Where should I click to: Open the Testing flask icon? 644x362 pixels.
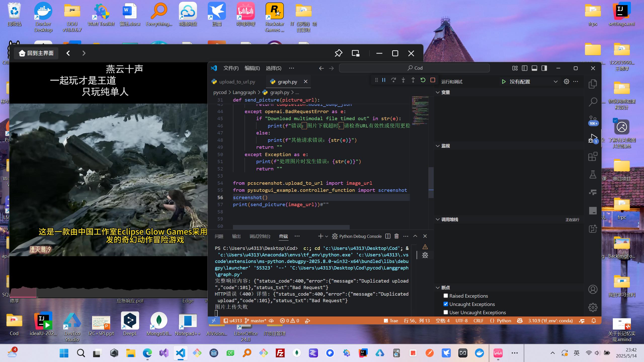pyautogui.click(x=593, y=174)
